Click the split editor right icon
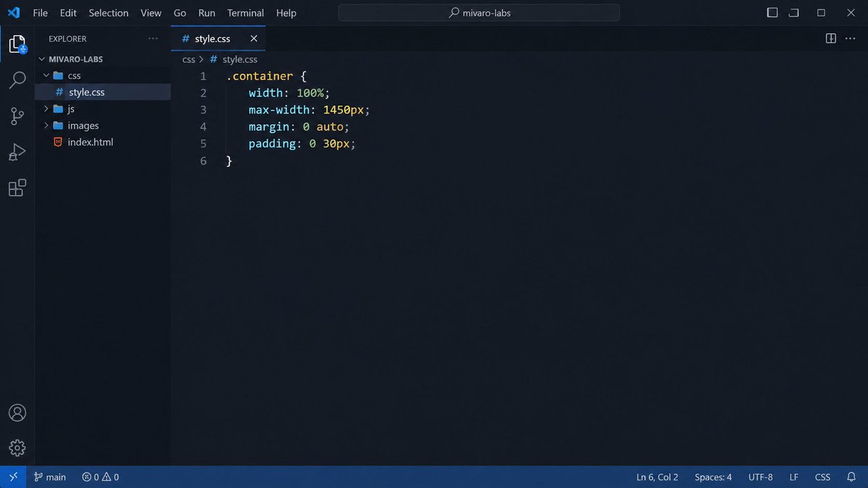 click(831, 38)
